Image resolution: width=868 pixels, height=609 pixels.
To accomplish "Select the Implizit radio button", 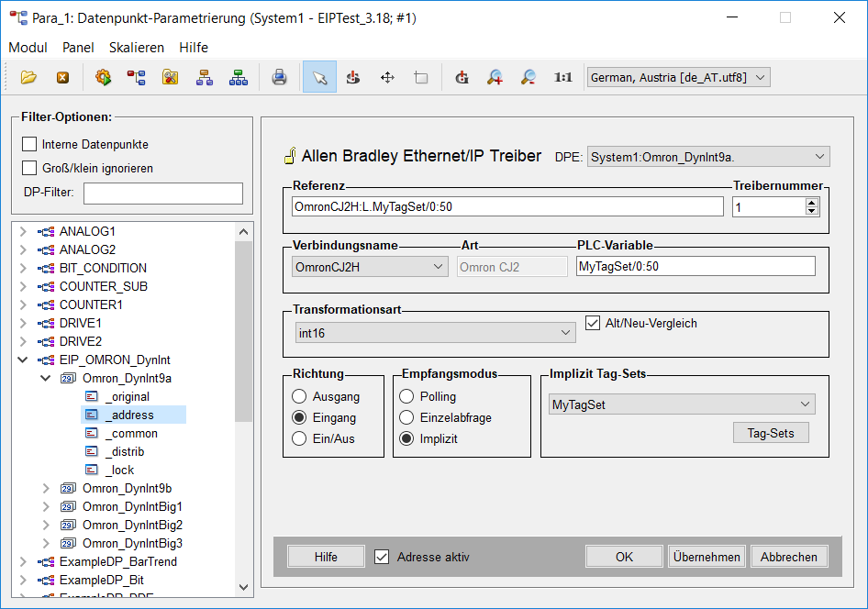I will [x=406, y=438].
